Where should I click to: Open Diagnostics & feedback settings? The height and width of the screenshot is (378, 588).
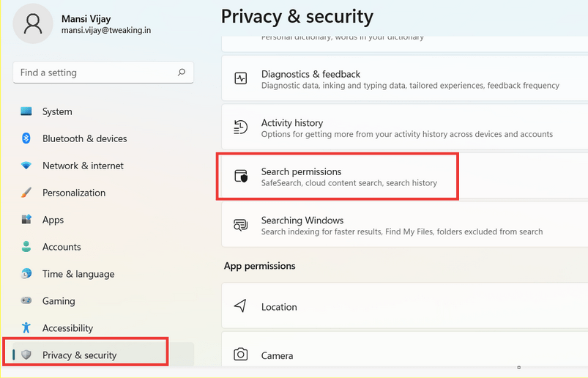[405, 78]
